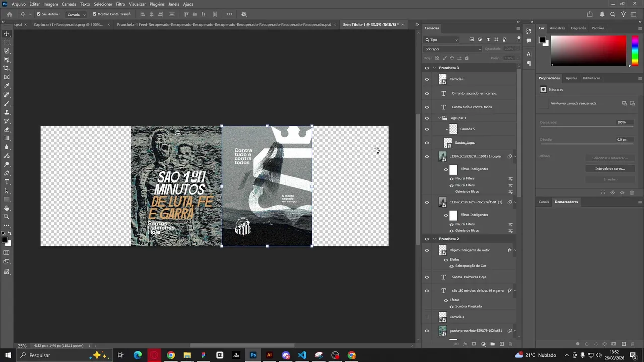Open the Camadas panel menu

click(518, 28)
